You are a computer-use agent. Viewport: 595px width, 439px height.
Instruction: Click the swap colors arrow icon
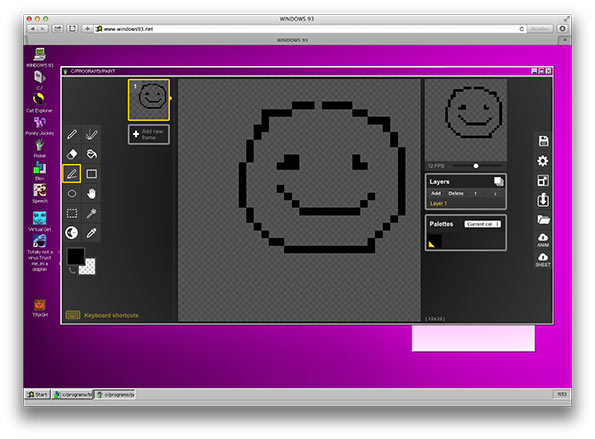coord(72,270)
